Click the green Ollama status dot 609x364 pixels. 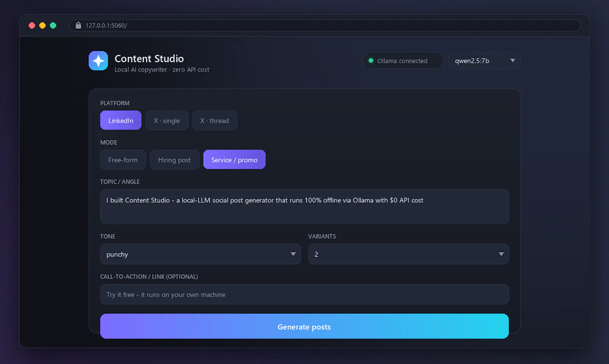371,60
